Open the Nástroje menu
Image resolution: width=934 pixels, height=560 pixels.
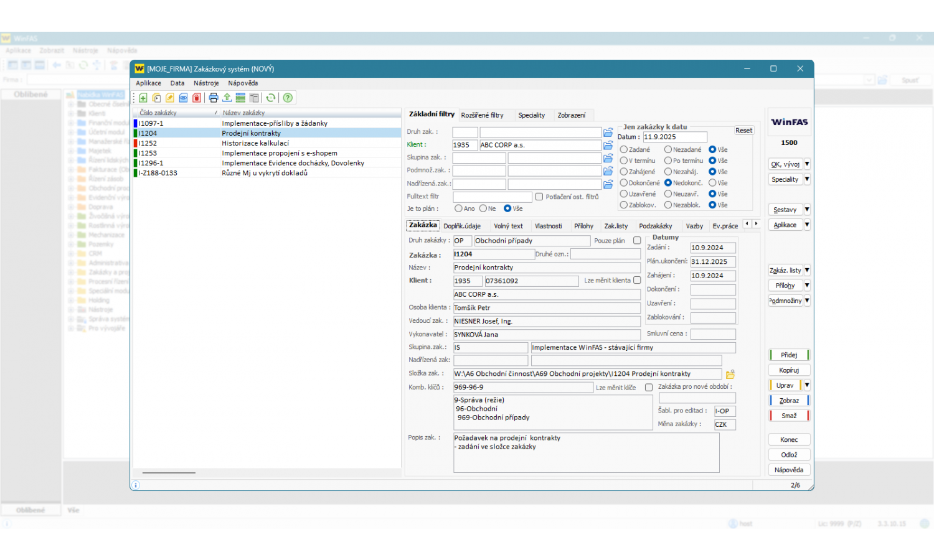206,83
